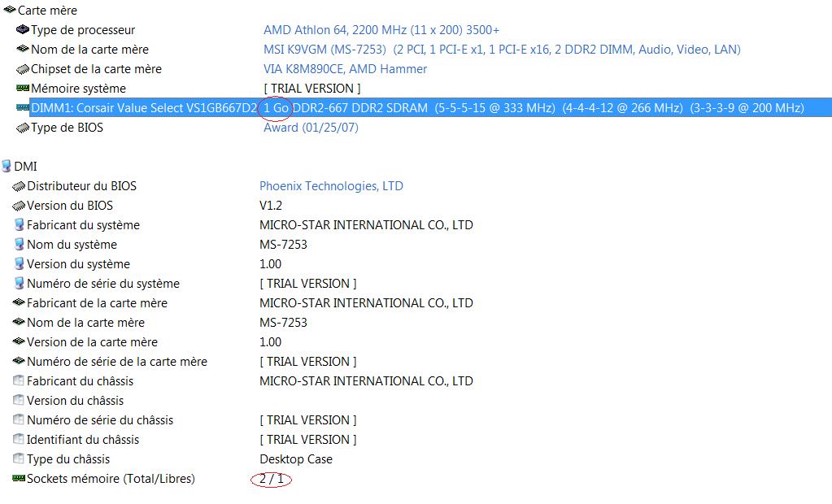
Task: Click the Version du BIOS label
Action: pos(70,206)
